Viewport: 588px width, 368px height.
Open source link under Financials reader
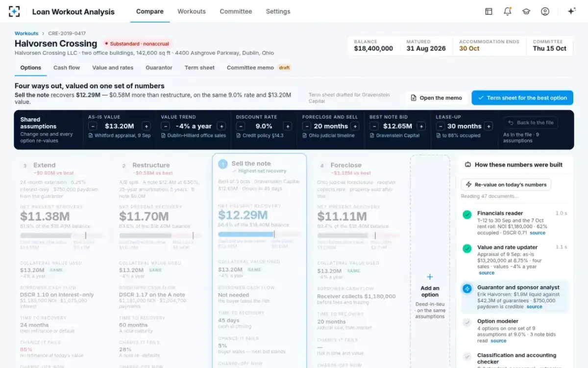coord(538,233)
